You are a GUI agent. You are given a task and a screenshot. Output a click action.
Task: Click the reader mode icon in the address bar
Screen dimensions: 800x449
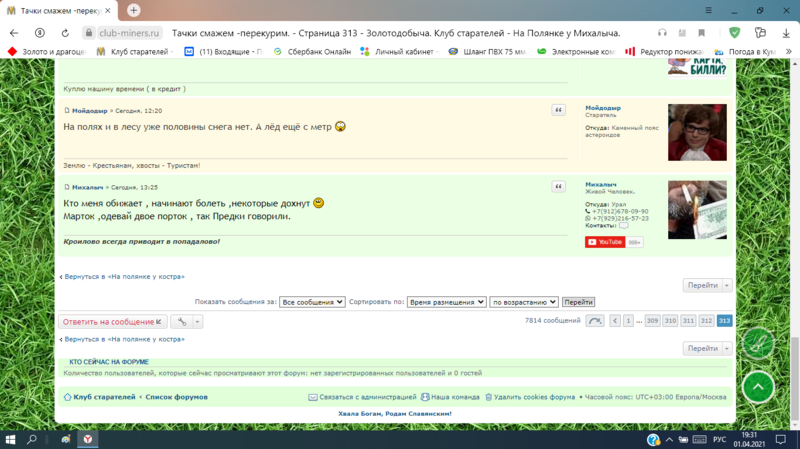pyautogui.click(x=682, y=33)
